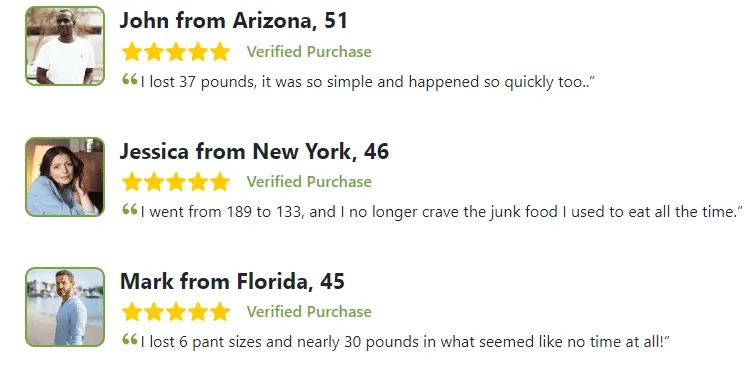Select the heading Jessica from New York, 46
The height and width of the screenshot is (366, 753).
click(x=254, y=151)
